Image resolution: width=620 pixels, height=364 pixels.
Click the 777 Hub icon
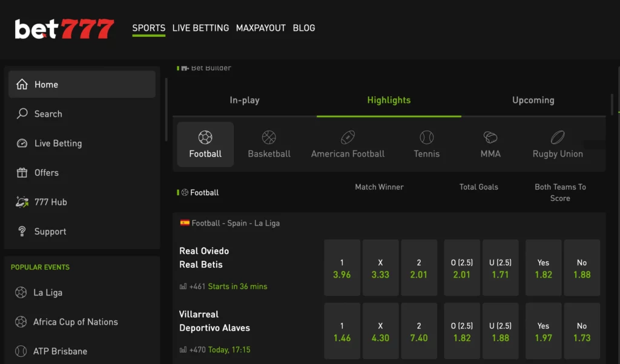pyautogui.click(x=22, y=202)
